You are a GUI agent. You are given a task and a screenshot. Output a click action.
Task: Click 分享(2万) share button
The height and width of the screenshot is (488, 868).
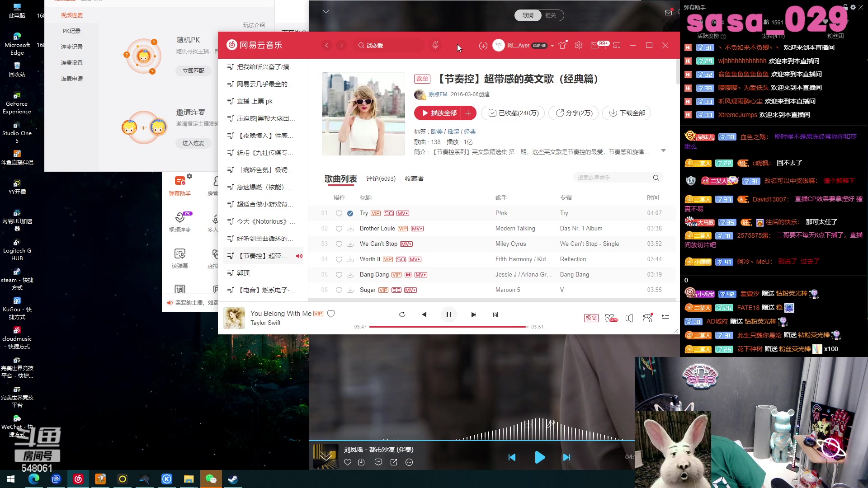pos(574,113)
